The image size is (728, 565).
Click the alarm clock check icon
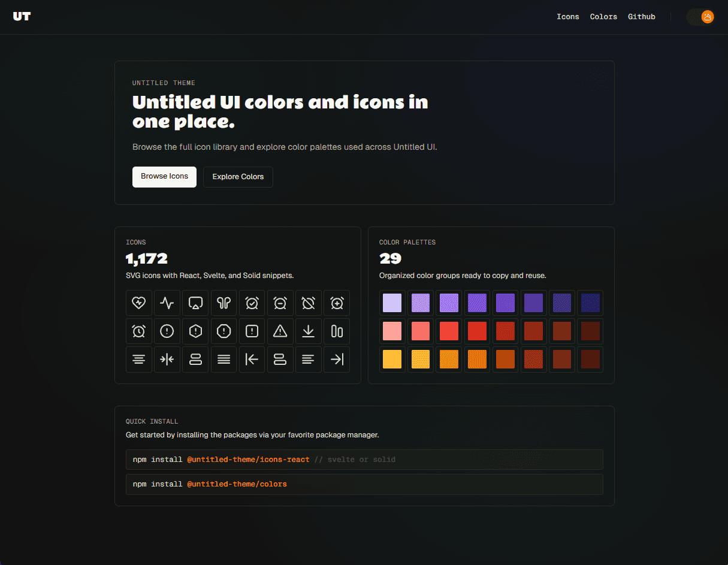tap(252, 303)
